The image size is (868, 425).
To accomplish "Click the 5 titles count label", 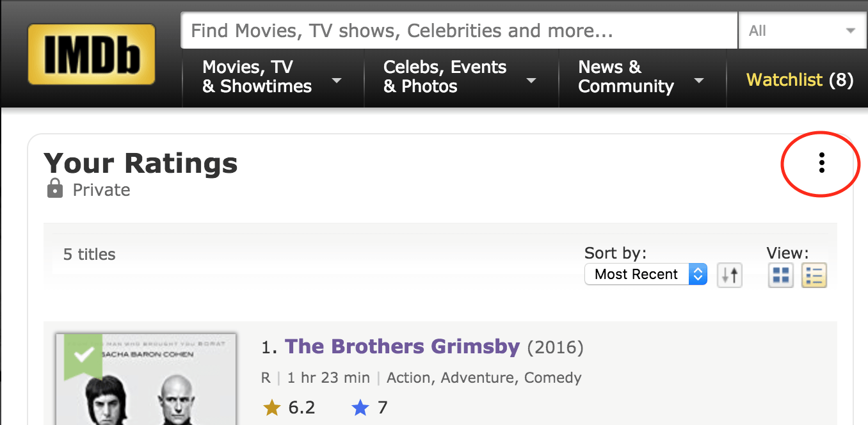I will click(x=90, y=254).
